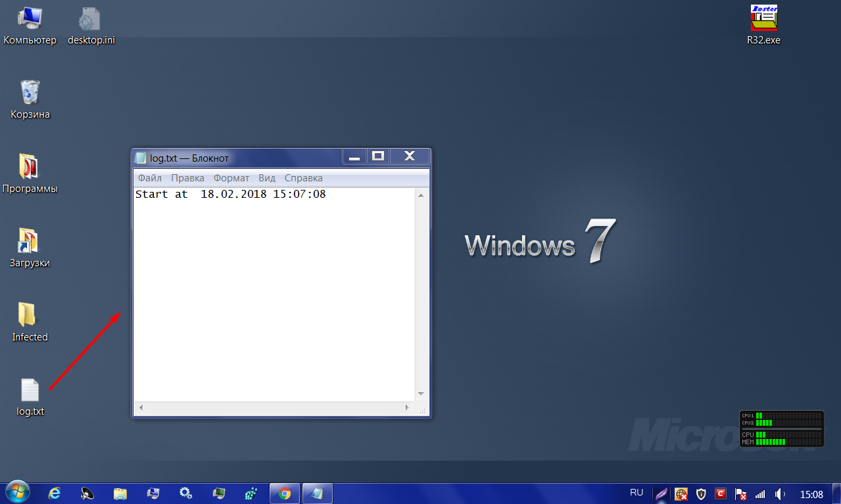
Task: Click Notepad horizontal scrollbar left arrow
Action: (x=140, y=408)
